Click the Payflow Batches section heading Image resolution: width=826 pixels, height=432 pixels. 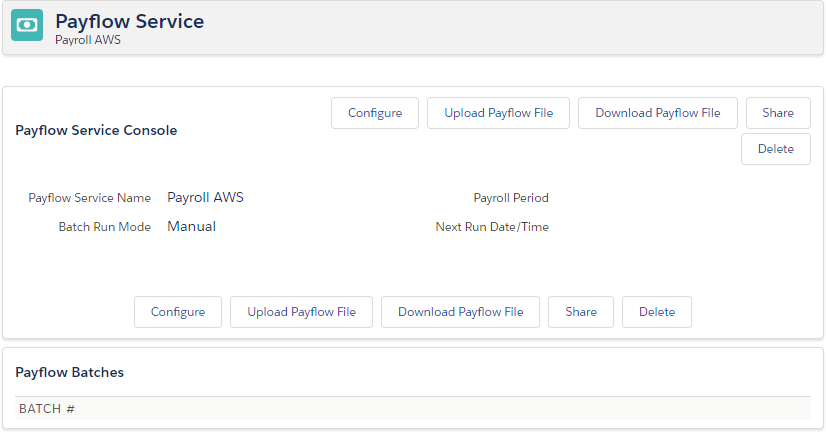70,372
